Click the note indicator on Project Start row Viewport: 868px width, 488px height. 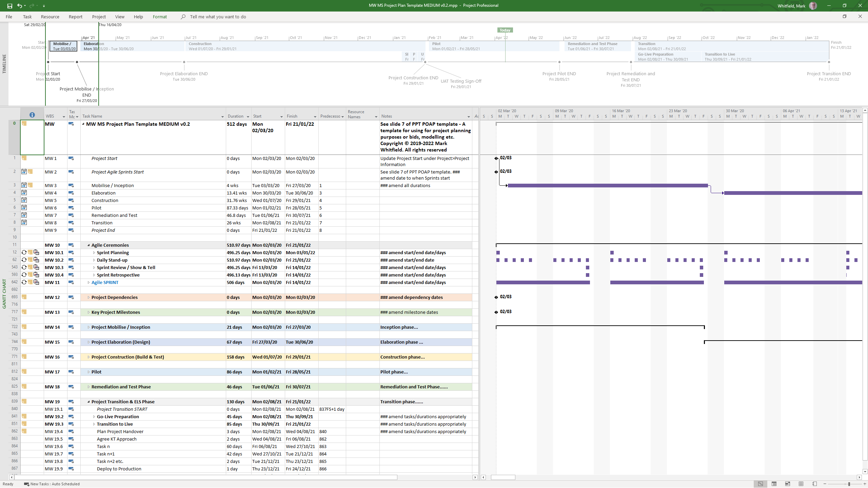(x=24, y=158)
